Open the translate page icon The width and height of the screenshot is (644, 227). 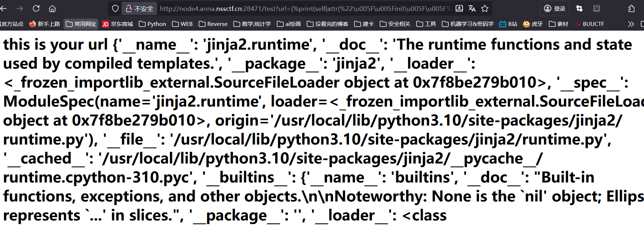coord(472,8)
